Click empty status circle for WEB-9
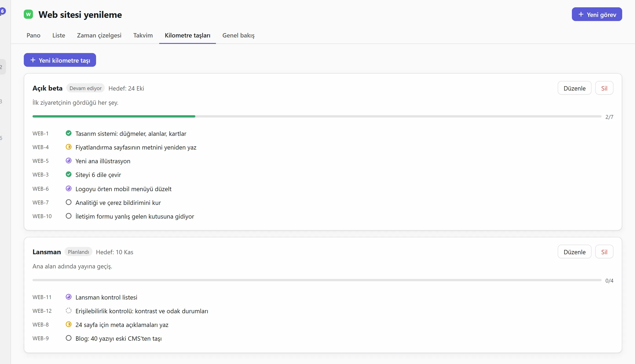Viewport: 635px width, 364px height. pos(69,338)
